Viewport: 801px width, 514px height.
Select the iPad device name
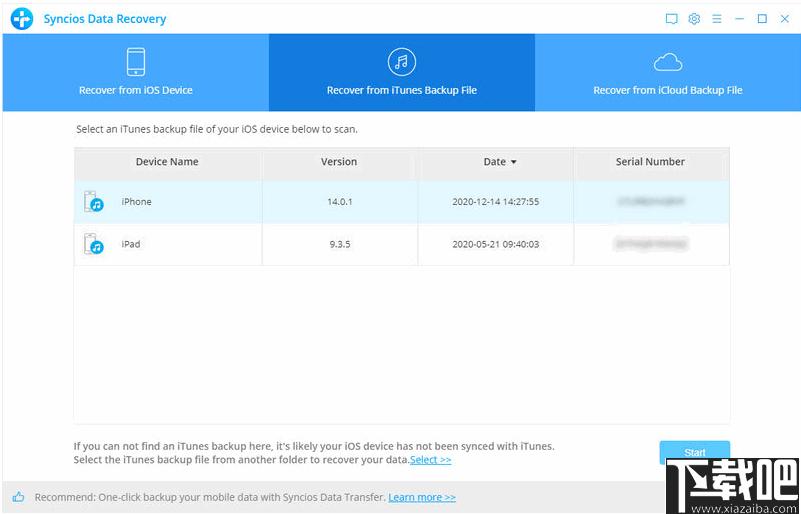(x=131, y=244)
